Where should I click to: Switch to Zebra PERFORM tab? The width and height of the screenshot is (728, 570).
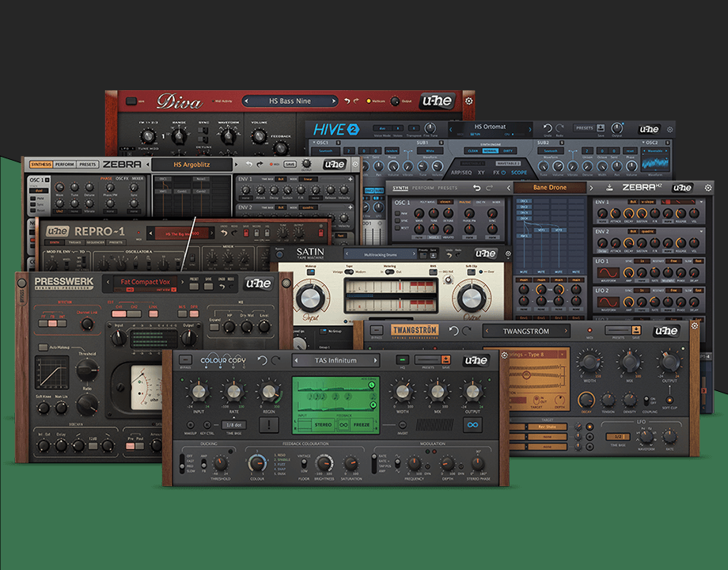coord(65,165)
